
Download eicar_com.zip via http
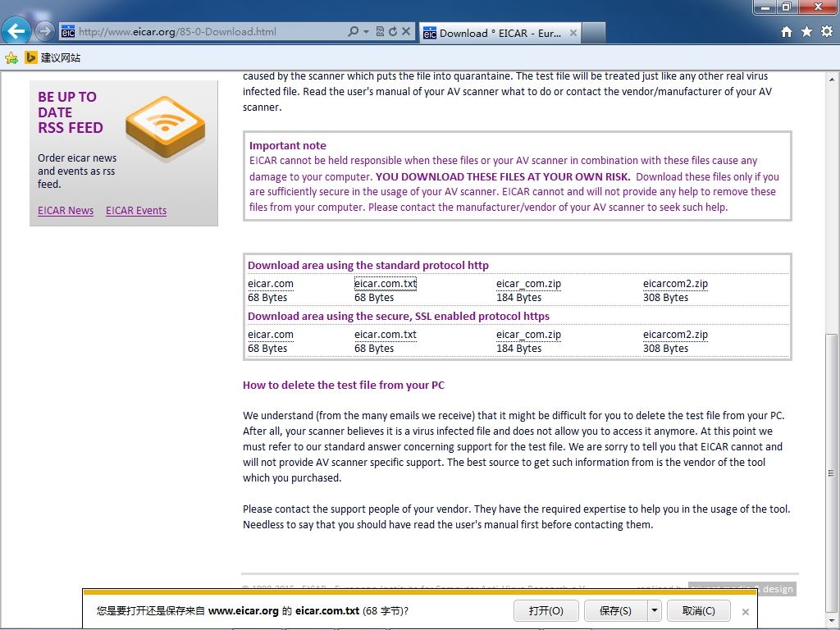coord(528,283)
